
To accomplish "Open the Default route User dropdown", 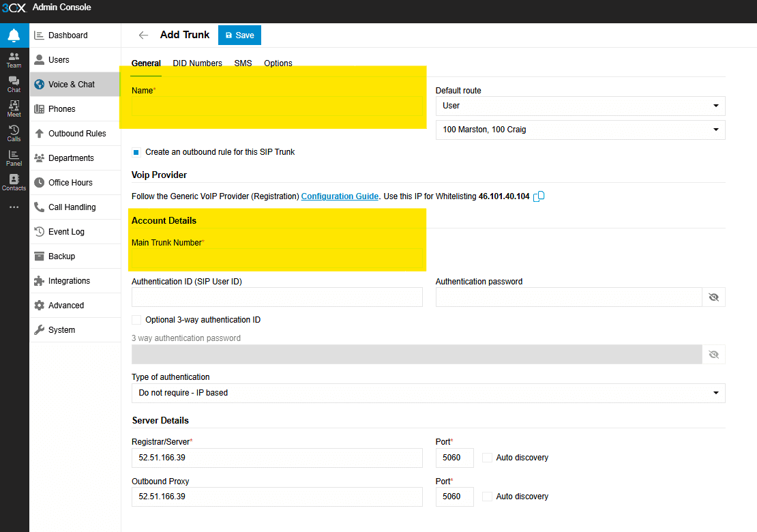I will 715,106.
